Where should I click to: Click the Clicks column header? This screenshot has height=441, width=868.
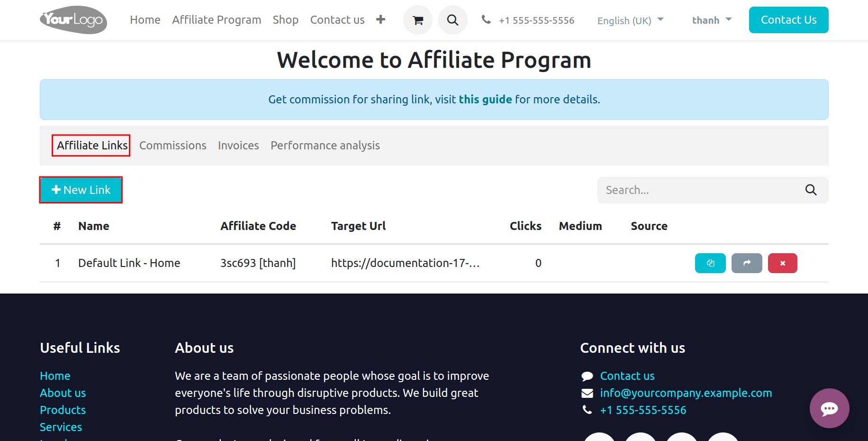point(525,226)
